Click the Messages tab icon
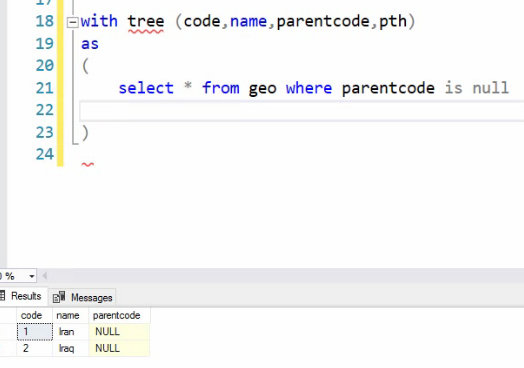Viewport: 524px width, 368px height. coord(59,297)
